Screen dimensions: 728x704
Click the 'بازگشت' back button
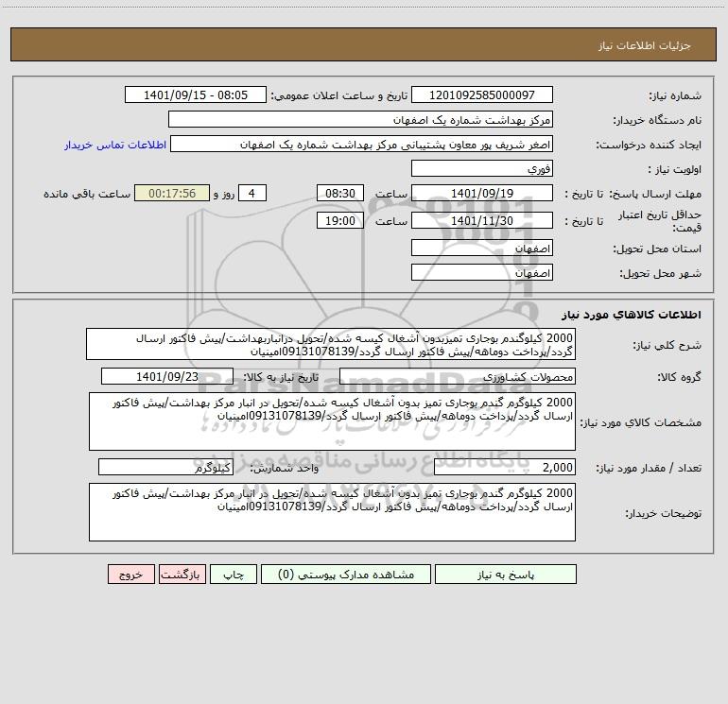coord(182,575)
